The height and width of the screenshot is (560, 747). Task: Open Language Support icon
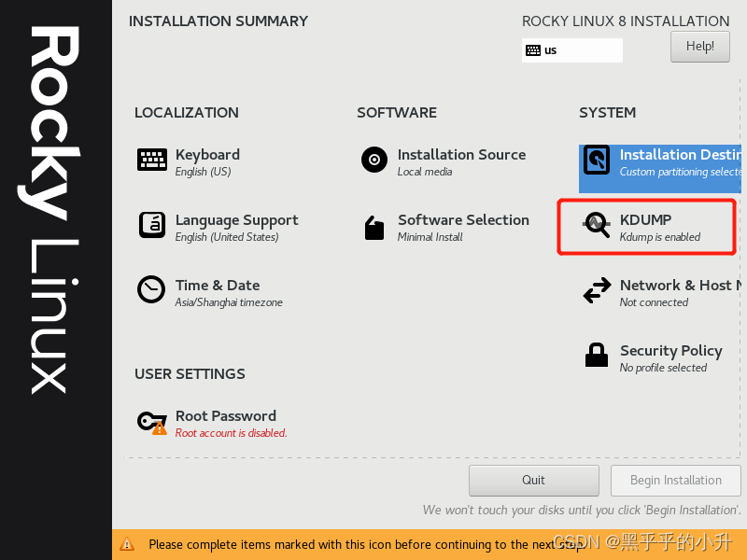point(152,225)
